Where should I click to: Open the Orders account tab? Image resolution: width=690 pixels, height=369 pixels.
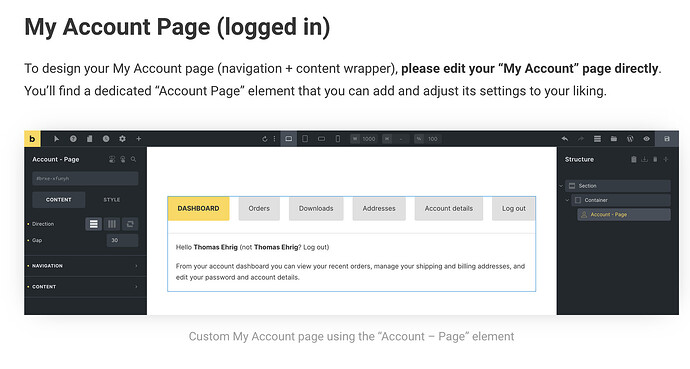[259, 208]
